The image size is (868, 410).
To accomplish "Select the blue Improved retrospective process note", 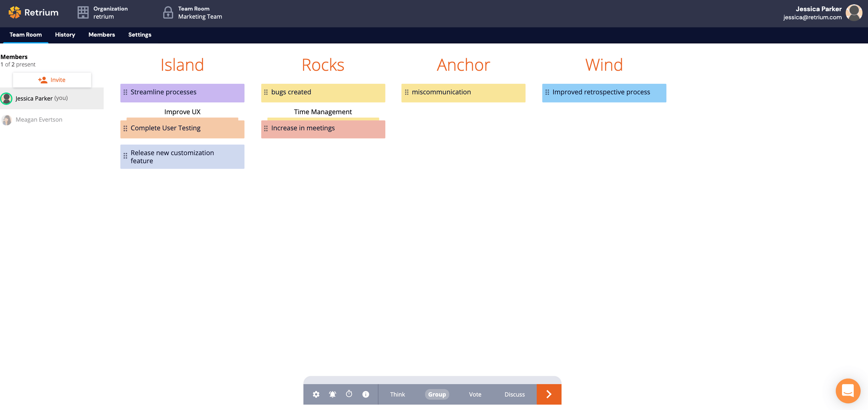I will 604,92.
